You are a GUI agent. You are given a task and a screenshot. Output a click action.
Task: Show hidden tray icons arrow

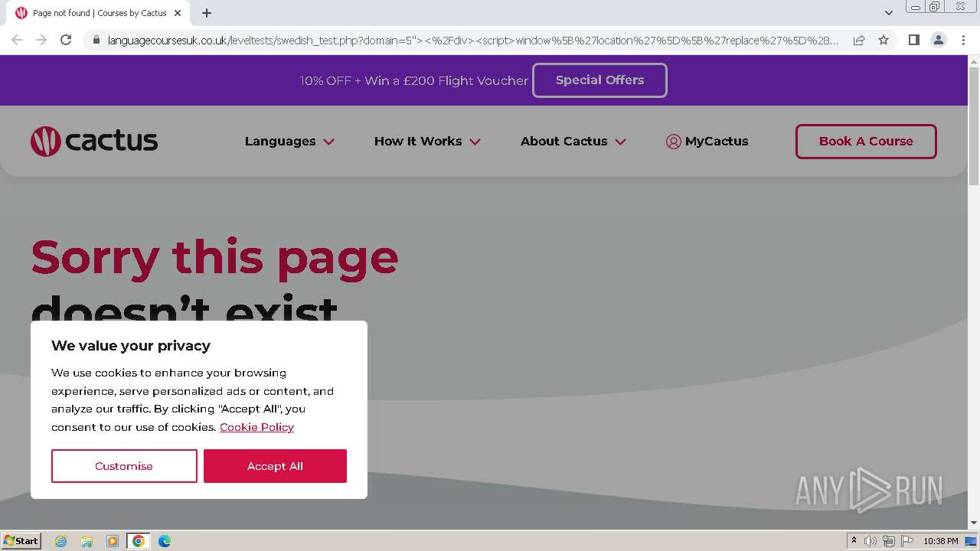click(854, 540)
